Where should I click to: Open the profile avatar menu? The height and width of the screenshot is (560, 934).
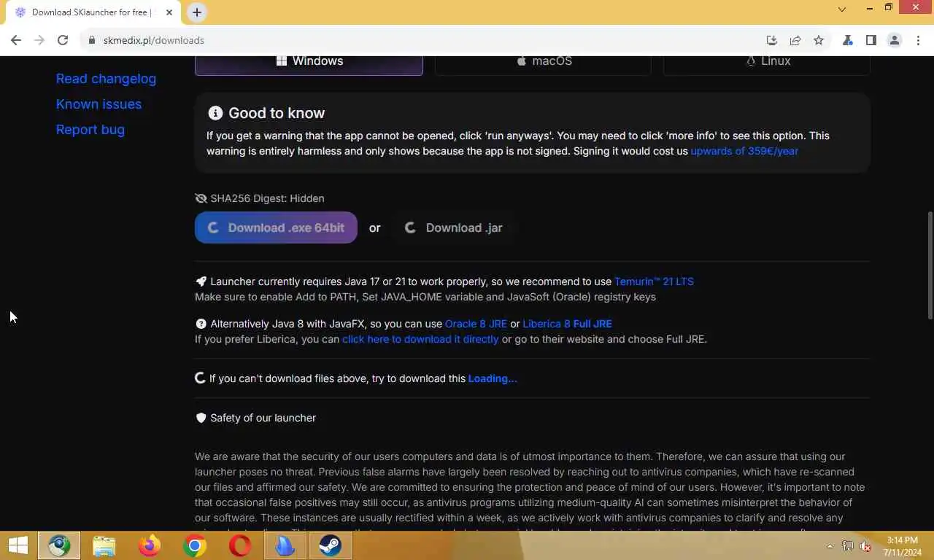(x=895, y=40)
